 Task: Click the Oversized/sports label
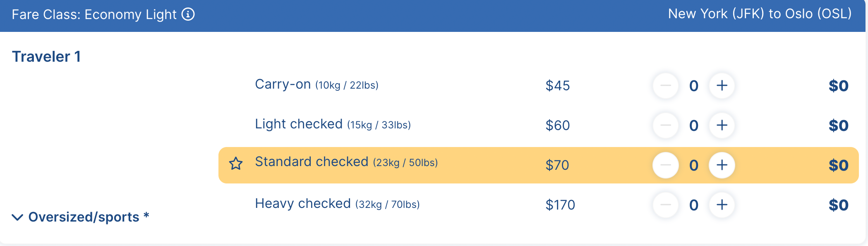pyautogui.click(x=84, y=217)
